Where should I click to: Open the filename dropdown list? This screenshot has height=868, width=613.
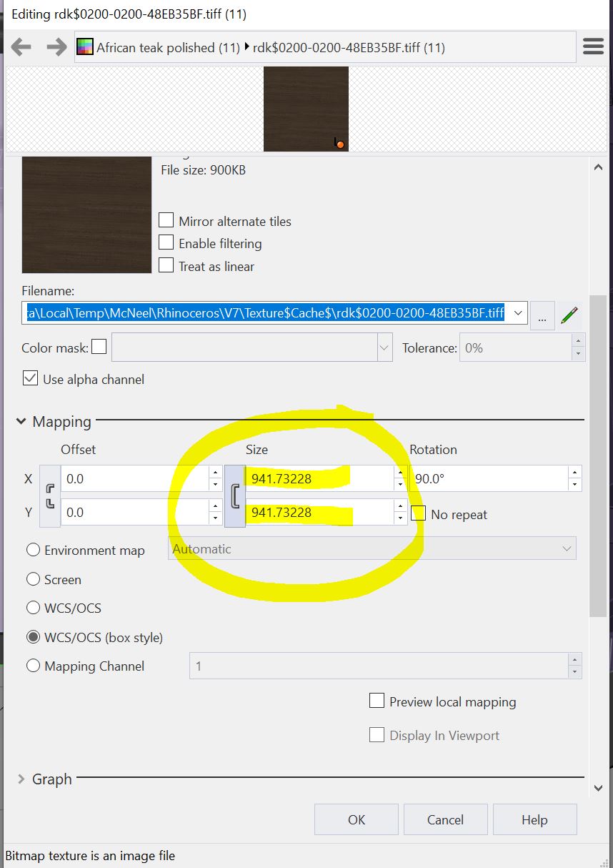click(x=519, y=312)
